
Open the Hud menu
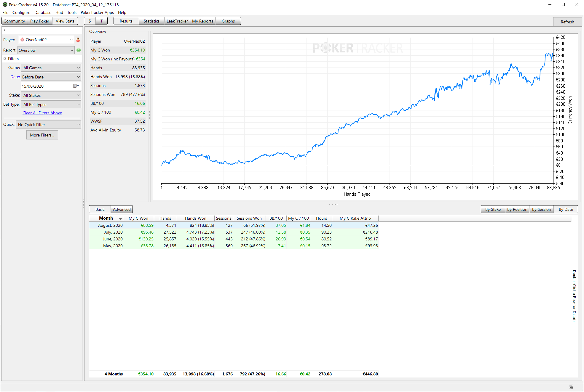pos(59,12)
